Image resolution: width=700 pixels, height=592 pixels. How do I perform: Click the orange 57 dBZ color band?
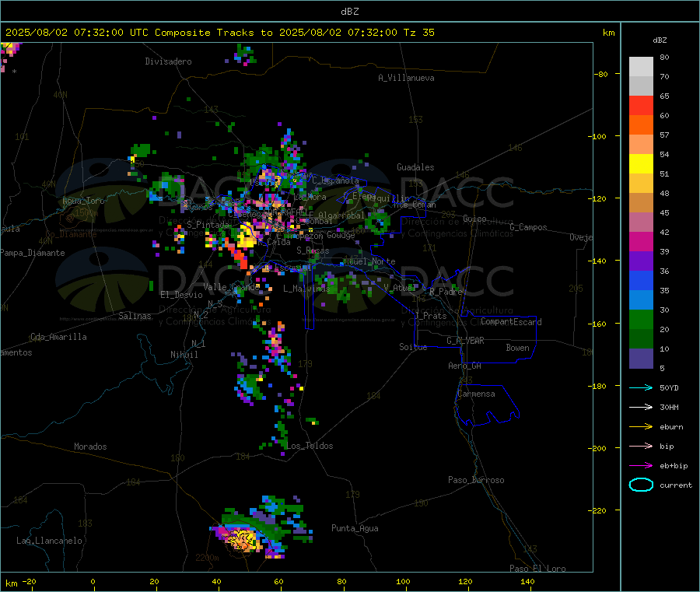(641, 125)
